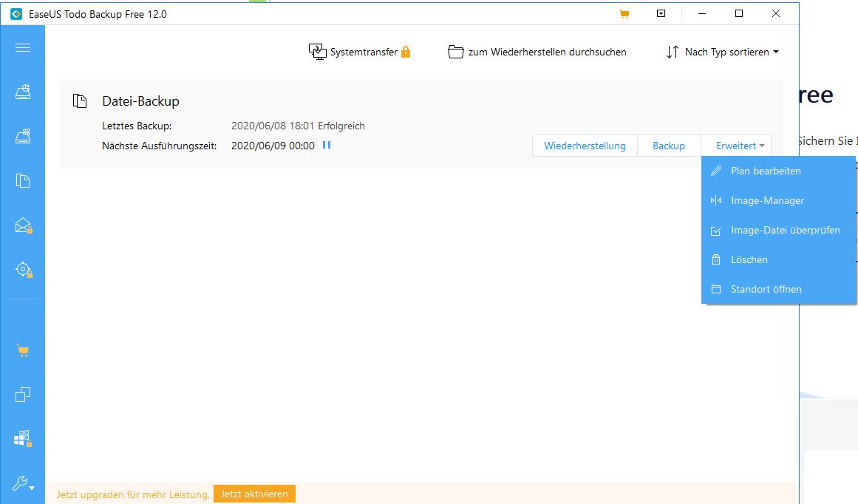858x504 pixels.
Task: Click the Datei-Backup title
Action: click(x=140, y=101)
